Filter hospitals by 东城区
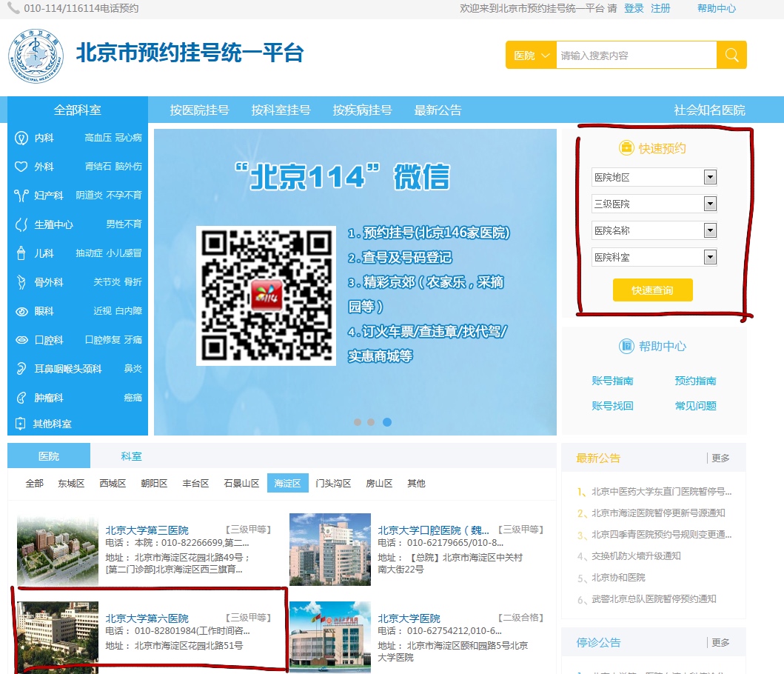 [x=71, y=484]
